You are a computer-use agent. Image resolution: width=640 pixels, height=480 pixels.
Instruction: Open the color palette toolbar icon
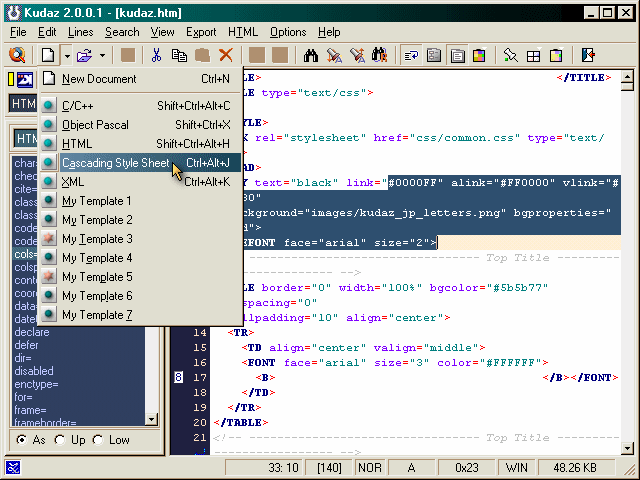[480, 55]
